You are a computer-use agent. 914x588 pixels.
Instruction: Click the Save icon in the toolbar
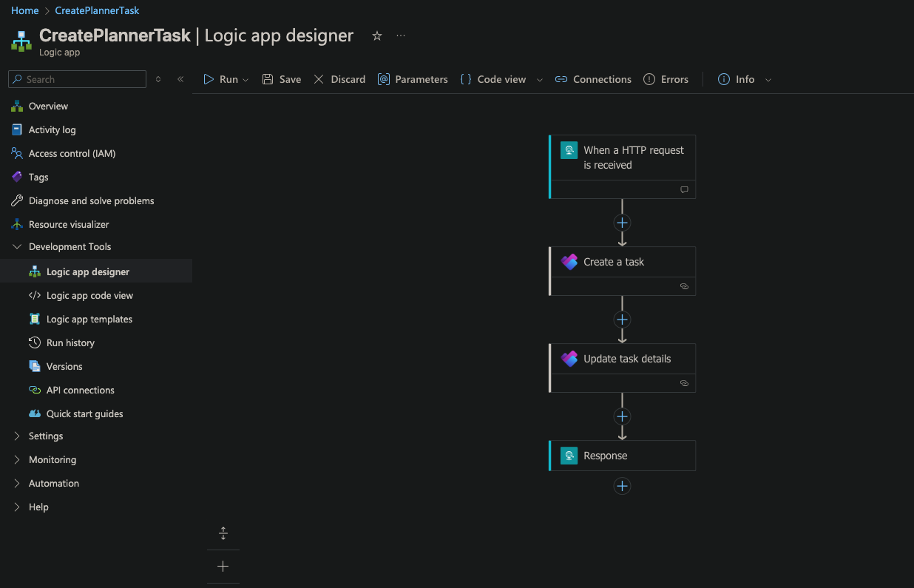coord(268,79)
